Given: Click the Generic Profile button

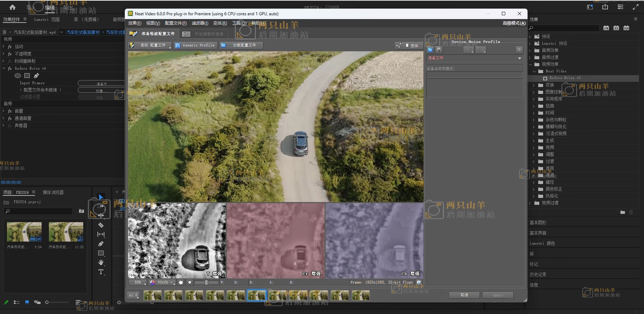Looking at the screenshot, I should [x=195, y=45].
